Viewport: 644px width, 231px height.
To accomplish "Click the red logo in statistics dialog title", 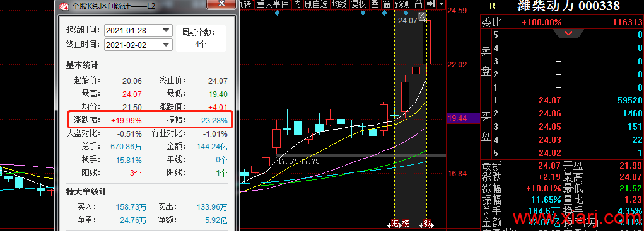I will [64, 6].
